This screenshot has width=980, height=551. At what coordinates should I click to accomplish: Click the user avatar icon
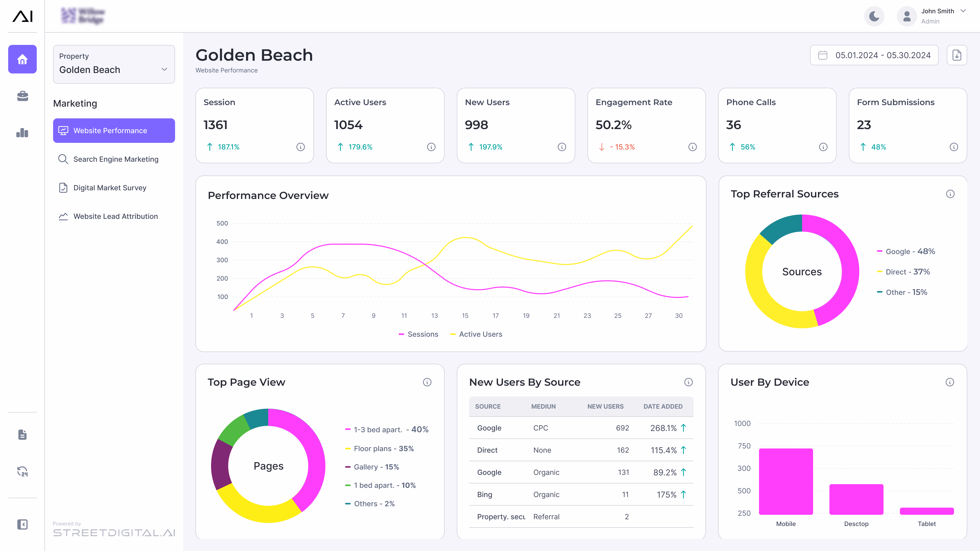[907, 16]
